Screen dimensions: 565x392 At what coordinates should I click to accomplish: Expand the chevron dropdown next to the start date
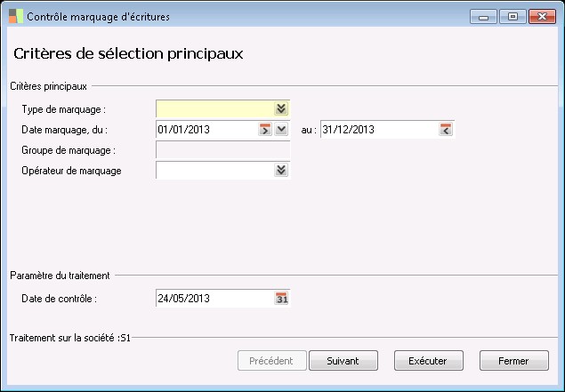click(281, 130)
